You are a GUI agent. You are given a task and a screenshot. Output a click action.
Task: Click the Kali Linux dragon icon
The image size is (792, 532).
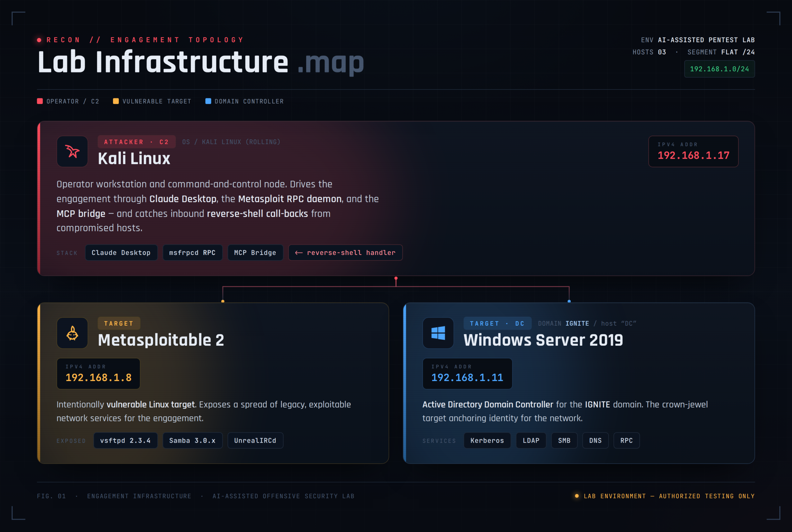click(72, 151)
